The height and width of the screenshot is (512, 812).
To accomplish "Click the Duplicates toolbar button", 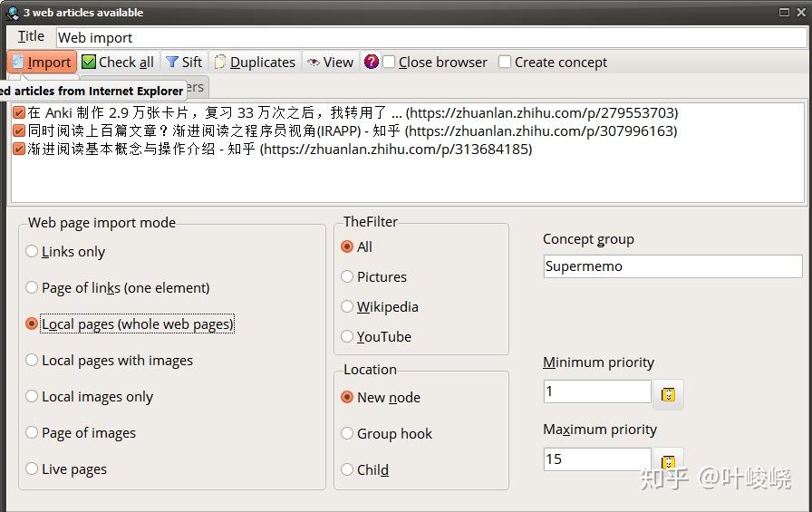I will (x=255, y=63).
